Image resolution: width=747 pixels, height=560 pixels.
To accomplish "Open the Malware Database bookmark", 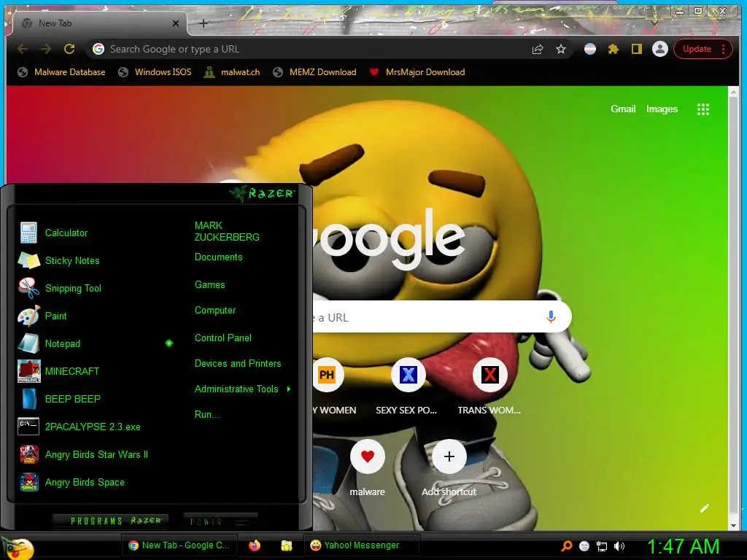I will coord(61,72).
